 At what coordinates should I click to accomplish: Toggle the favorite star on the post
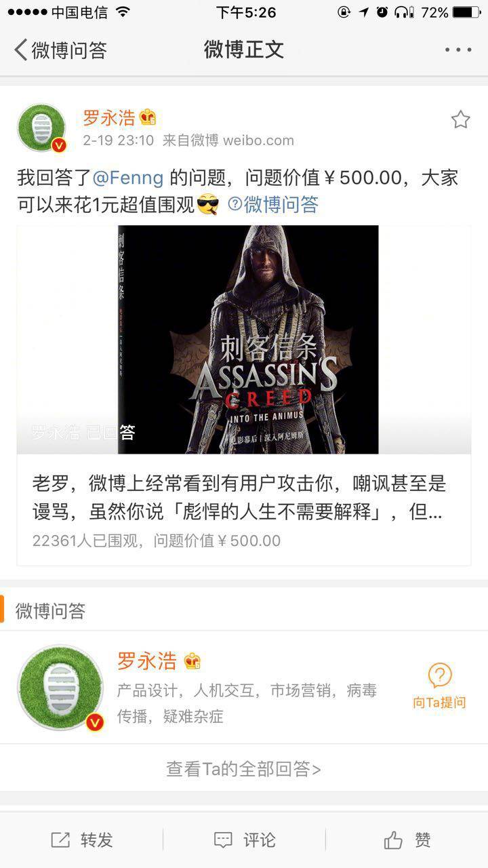click(460, 120)
